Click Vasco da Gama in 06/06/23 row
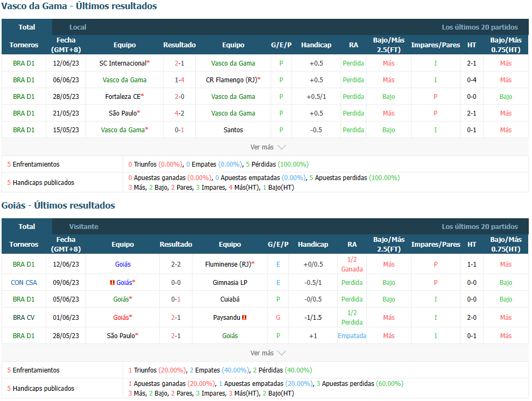Viewport: 532px width, 401px height. pos(124,80)
